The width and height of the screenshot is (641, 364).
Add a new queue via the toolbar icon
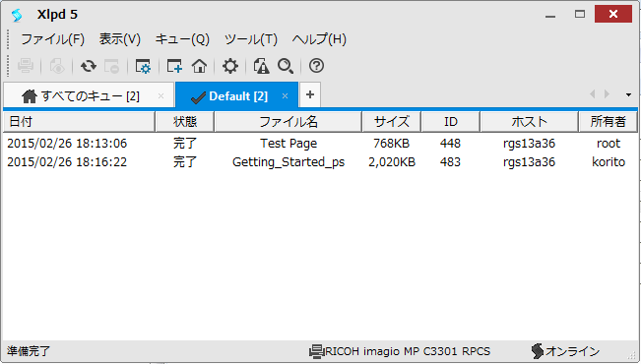[174, 66]
